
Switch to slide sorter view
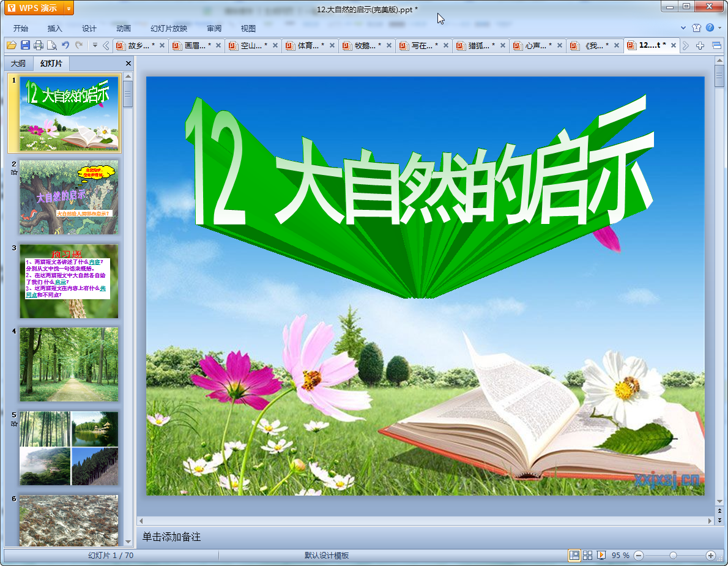coord(588,556)
